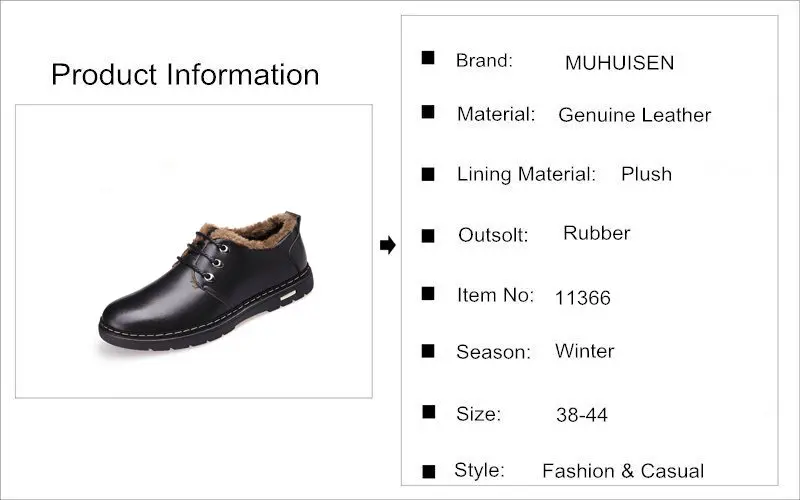Image resolution: width=800 pixels, height=500 pixels.
Task: Click the bullet square next to Brand
Action: [428, 58]
